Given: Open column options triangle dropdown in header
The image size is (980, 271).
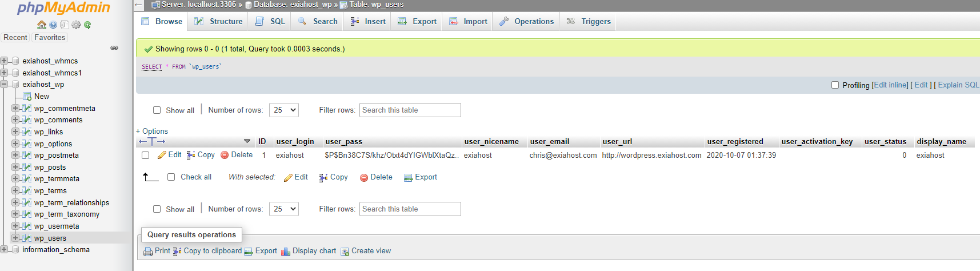Looking at the screenshot, I should (247, 141).
